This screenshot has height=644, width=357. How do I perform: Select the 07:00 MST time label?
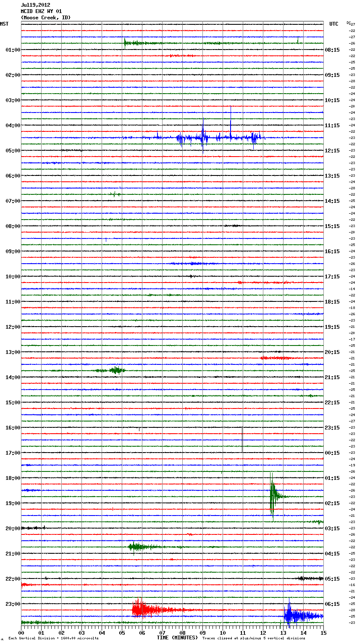pyautogui.click(x=13, y=201)
